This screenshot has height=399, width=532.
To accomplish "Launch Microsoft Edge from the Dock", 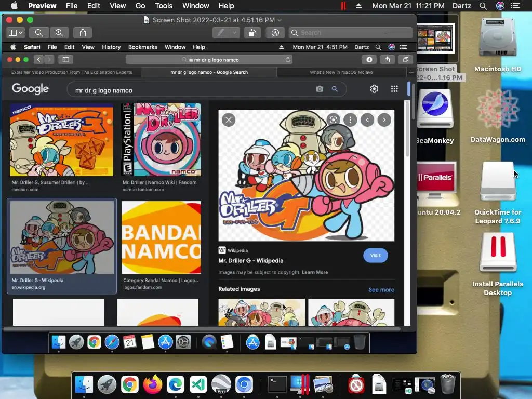I will tap(176, 384).
